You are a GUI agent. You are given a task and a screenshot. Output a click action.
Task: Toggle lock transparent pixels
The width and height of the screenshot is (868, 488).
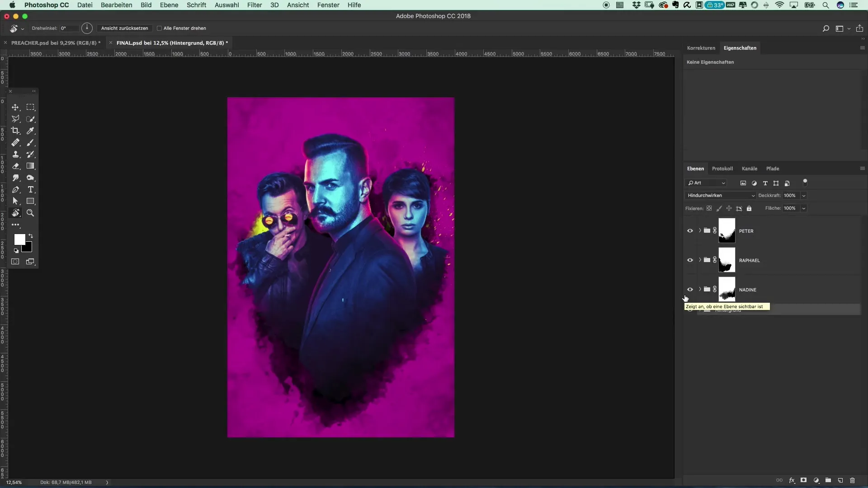coord(709,208)
